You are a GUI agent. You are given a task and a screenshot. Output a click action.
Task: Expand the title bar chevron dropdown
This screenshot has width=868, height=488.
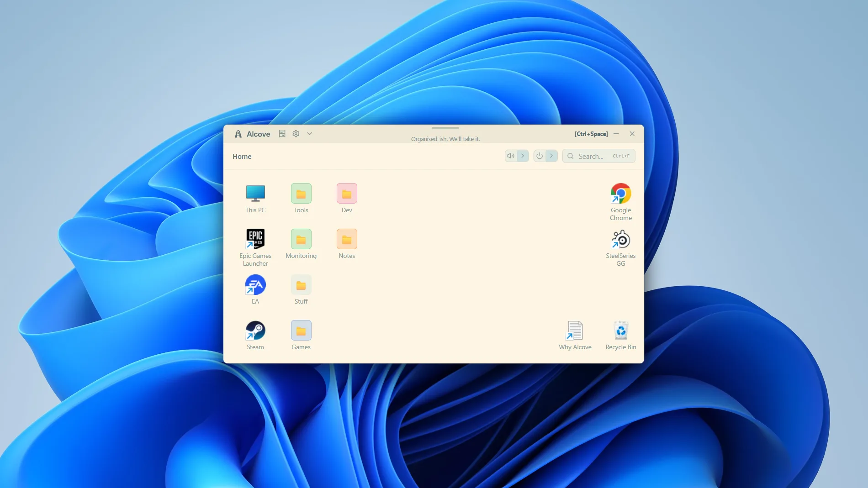310,134
